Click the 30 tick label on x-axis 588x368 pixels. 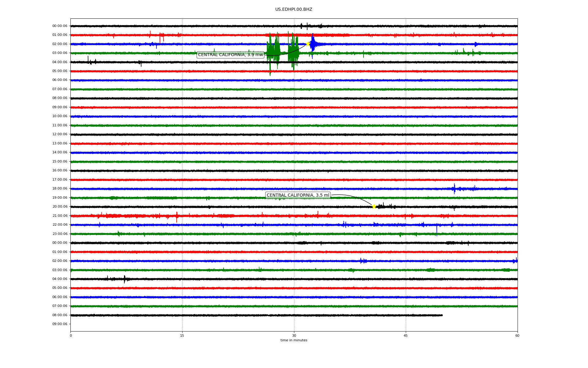tap(294, 335)
